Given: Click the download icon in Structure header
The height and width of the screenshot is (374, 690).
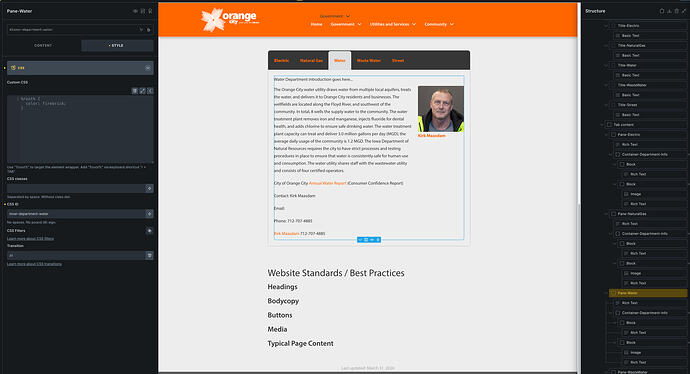Looking at the screenshot, I should [669, 11].
